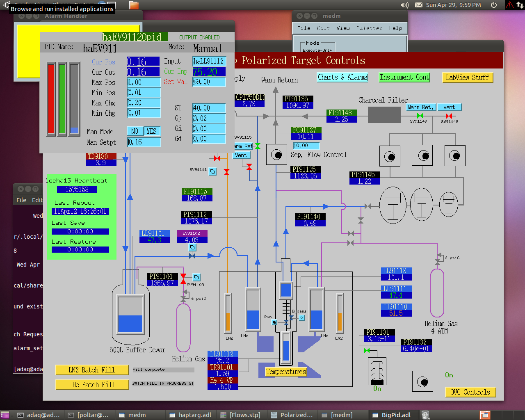Screen dimensions: 525x420
Task: Open the Charts & Alarms display menu
Action: click(342, 77)
